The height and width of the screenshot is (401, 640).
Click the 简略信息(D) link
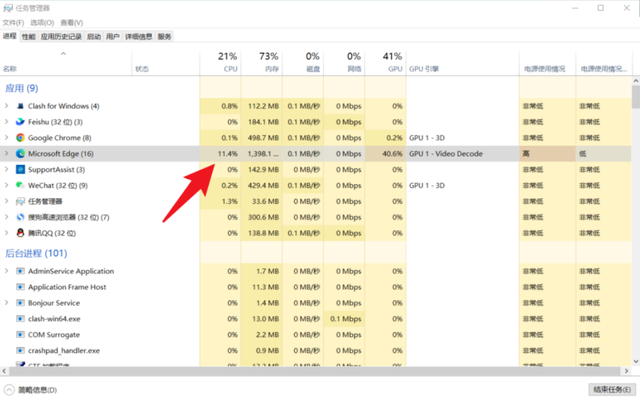click(x=38, y=390)
